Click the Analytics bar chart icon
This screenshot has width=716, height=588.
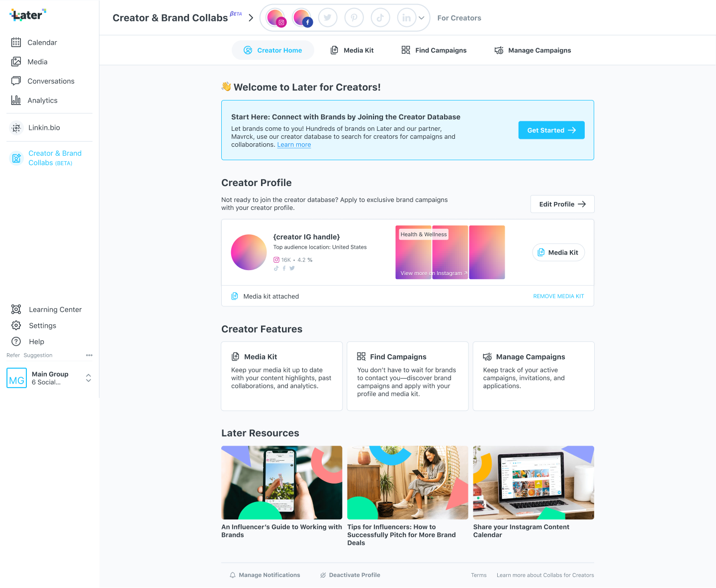click(x=16, y=100)
